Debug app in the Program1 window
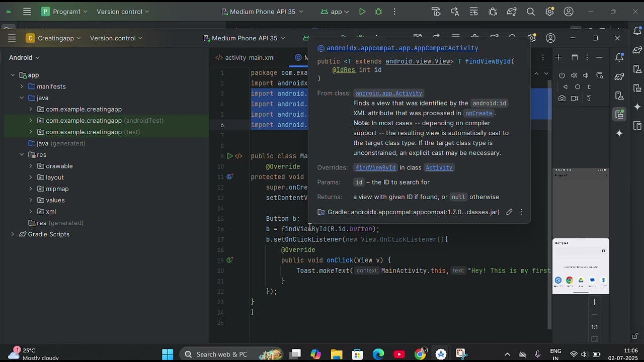644x362 pixels. 378,12
